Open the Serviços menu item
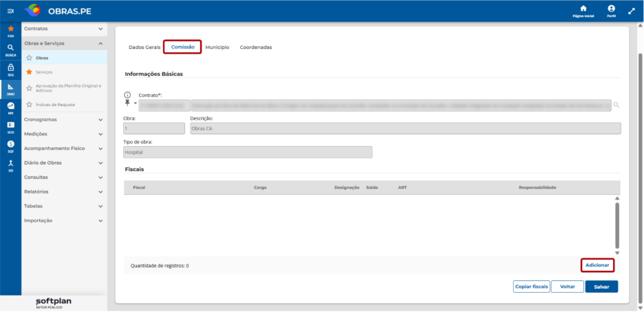The image size is (644, 312). (64, 72)
